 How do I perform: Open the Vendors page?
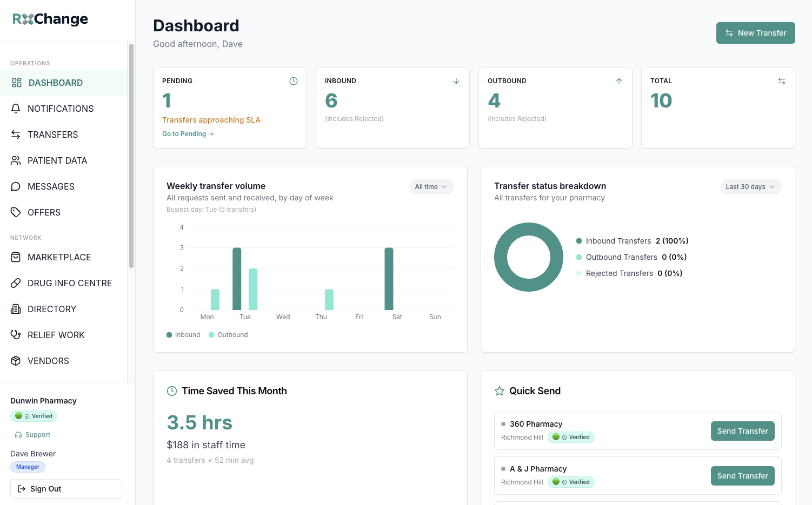coord(64,361)
